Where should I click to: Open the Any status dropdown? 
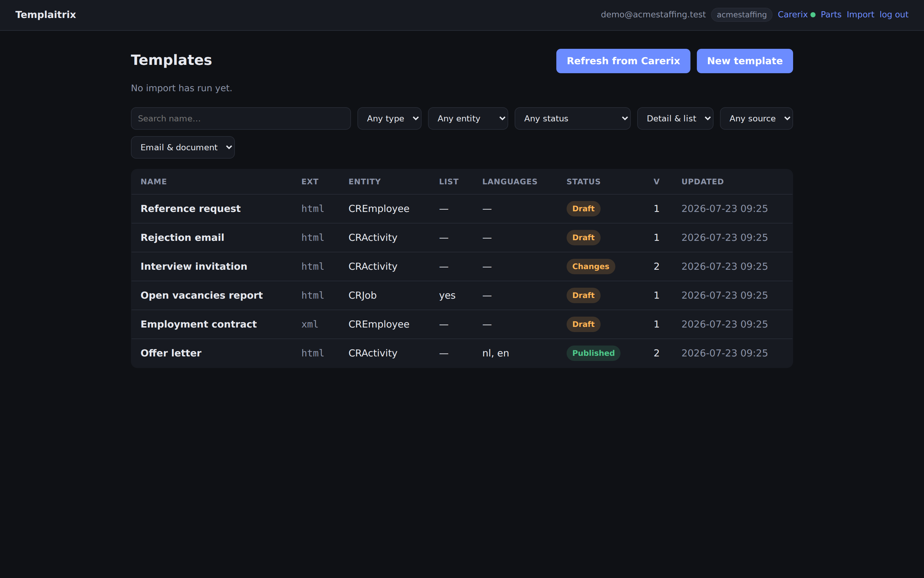[x=572, y=118]
